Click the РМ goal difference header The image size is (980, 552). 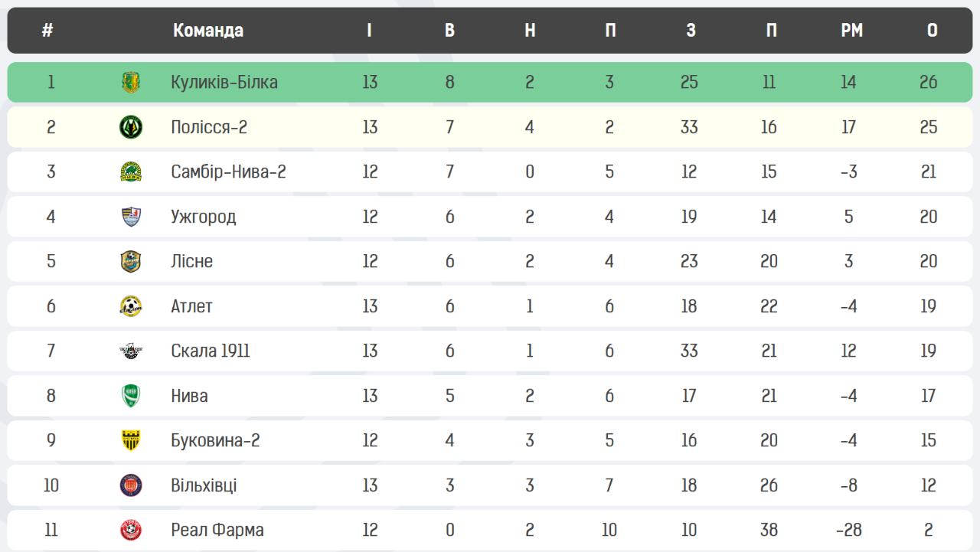(851, 31)
